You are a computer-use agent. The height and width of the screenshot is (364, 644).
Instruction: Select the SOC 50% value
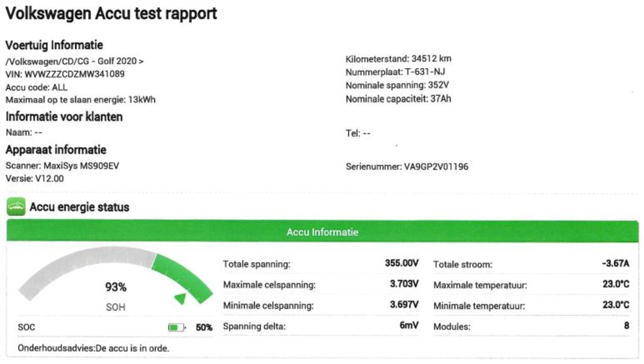pyautogui.click(x=204, y=327)
